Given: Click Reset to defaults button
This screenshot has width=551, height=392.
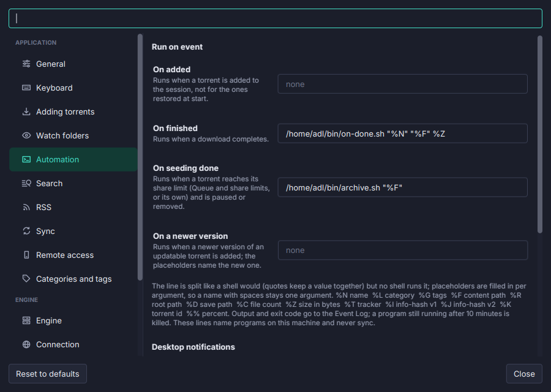Looking at the screenshot, I should pyautogui.click(x=48, y=374).
